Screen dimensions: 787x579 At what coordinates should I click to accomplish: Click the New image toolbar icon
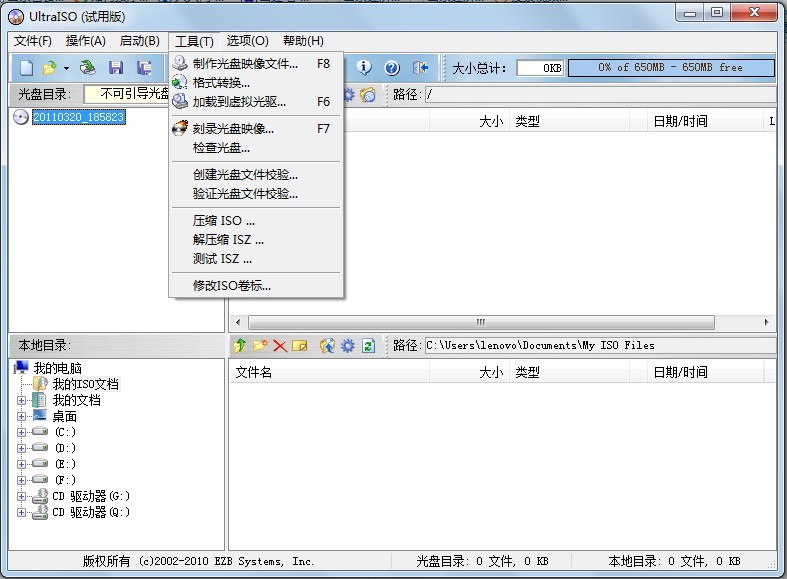click(24, 68)
